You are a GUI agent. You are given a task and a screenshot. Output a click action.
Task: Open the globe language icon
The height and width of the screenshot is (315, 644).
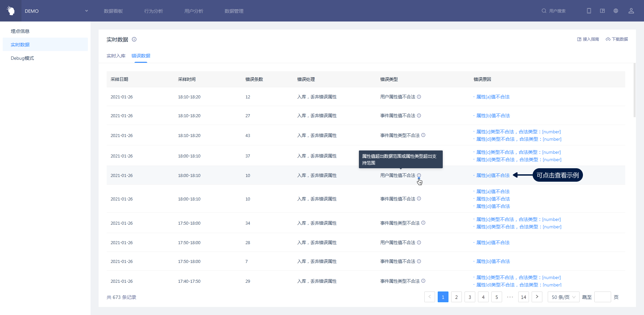click(x=616, y=11)
